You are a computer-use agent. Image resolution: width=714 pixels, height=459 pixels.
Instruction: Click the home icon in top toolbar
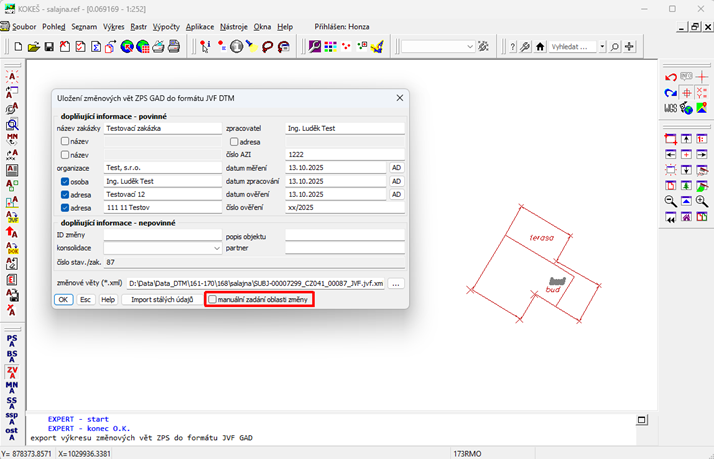540,47
